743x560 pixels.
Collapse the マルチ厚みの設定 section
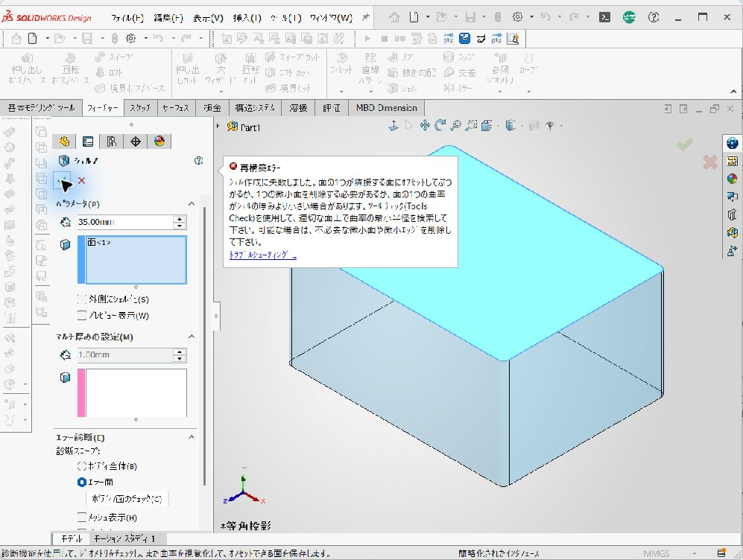point(192,337)
